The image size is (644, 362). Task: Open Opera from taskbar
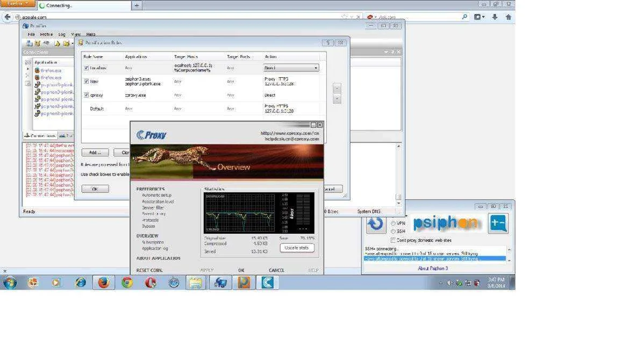coord(151,283)
